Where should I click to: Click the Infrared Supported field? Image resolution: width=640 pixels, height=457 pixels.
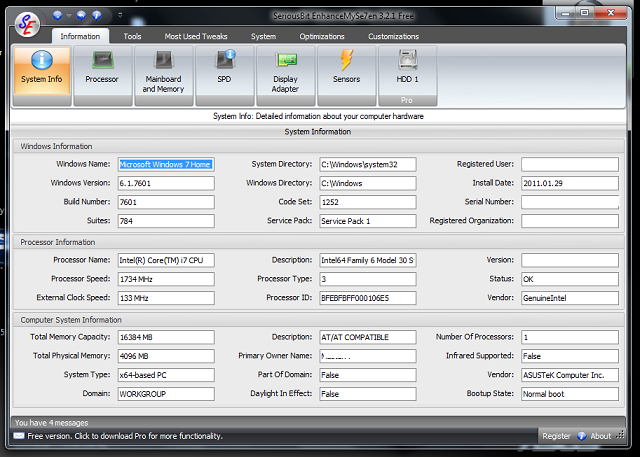pos(570,356)
